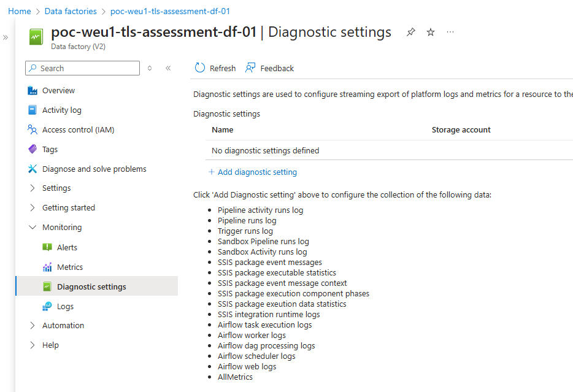The width and height of the screenshot is (573, 392).
Task: Expand the Getting started section
Action: [33, 208]
